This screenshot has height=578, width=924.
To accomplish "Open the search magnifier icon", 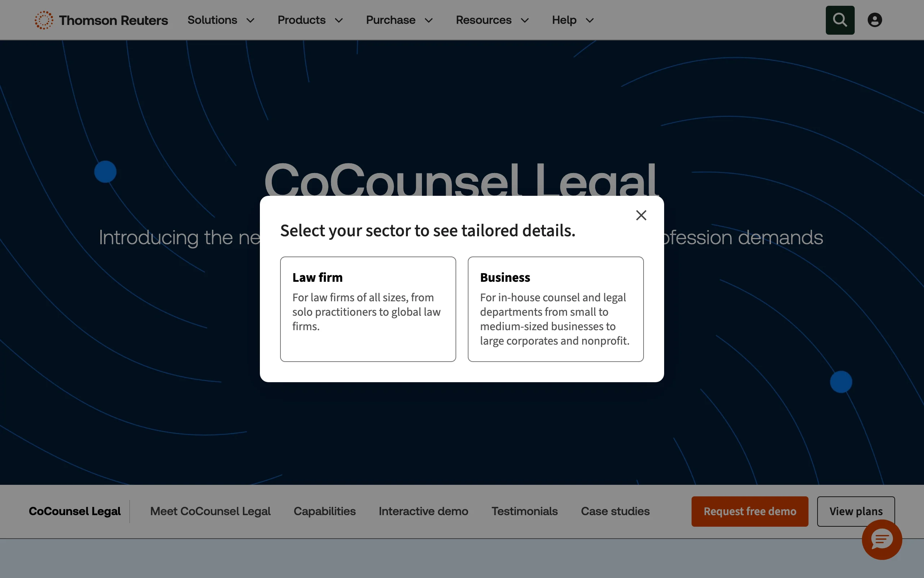I will 840,20.
